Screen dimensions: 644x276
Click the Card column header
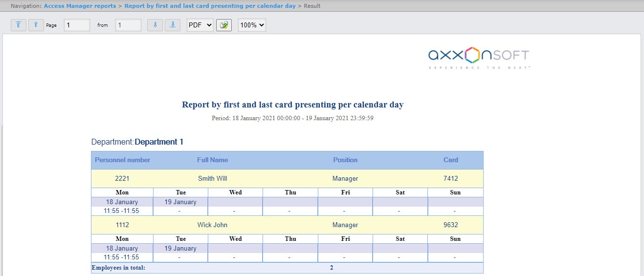click(x=450, y=160)
